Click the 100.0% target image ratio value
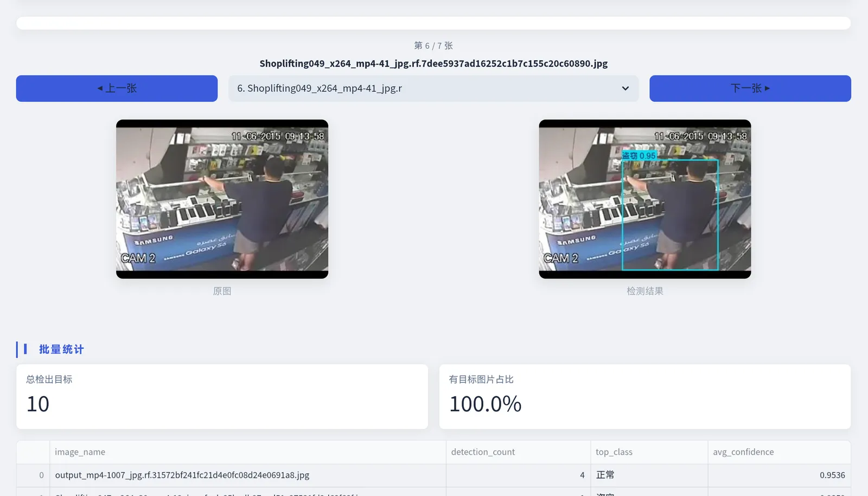The height and width of the screenshot is (496, 868). tap(486, 404)
